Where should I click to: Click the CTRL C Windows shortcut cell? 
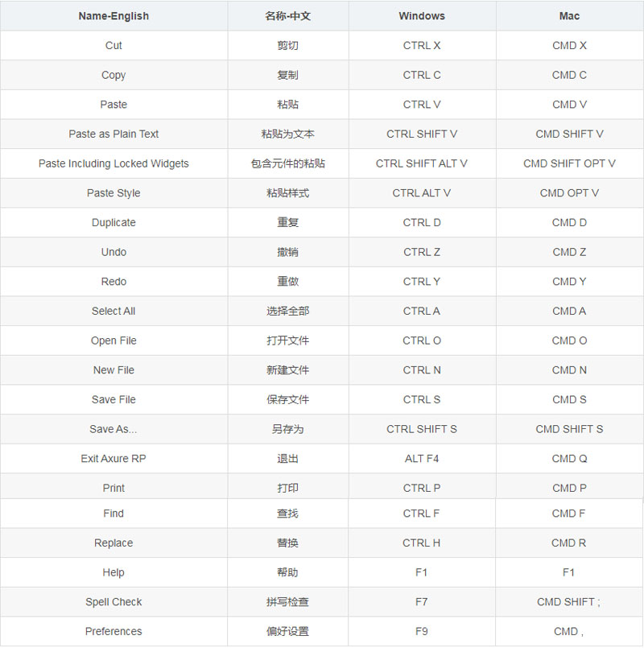coord(422,75)
